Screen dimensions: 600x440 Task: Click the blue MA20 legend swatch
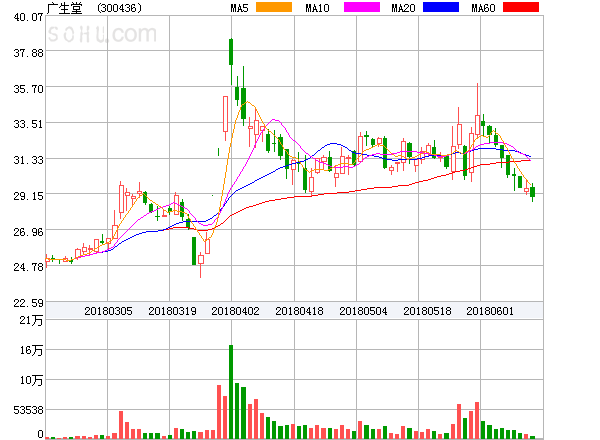click(x=441, y=7)
